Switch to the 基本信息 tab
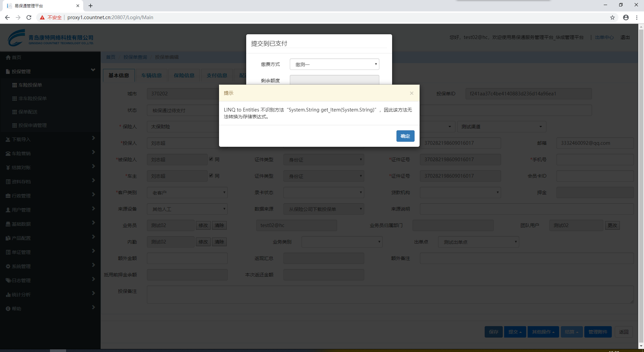 coord(119,76)
